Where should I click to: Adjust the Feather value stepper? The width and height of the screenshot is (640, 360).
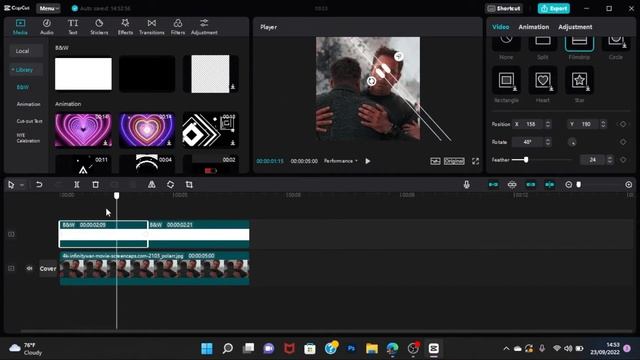[609, 160]
